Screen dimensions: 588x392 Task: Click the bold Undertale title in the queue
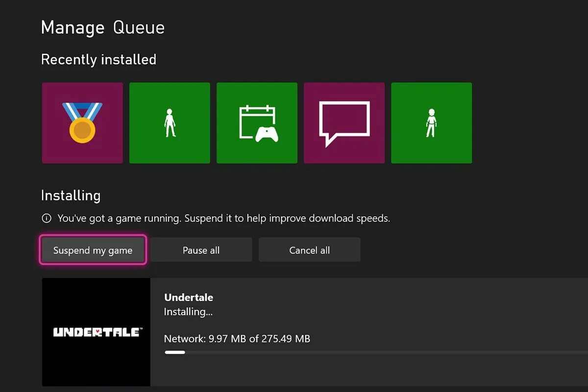189,297
